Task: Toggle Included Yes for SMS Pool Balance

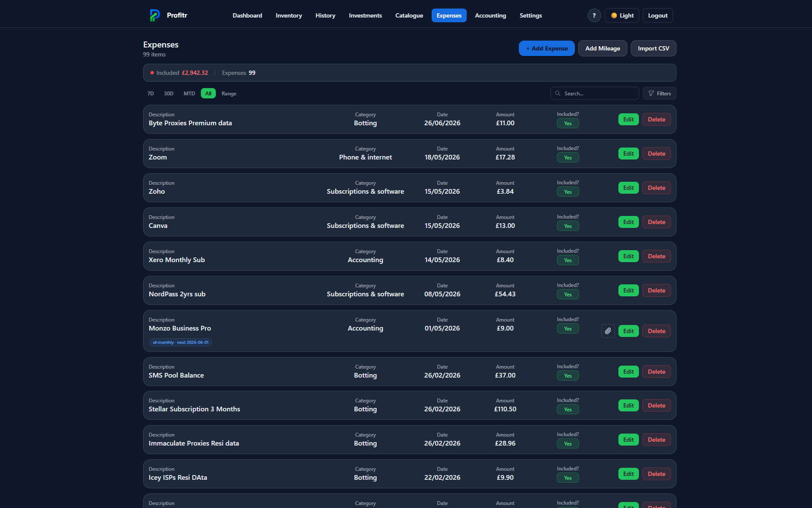Action: point(568,376)
